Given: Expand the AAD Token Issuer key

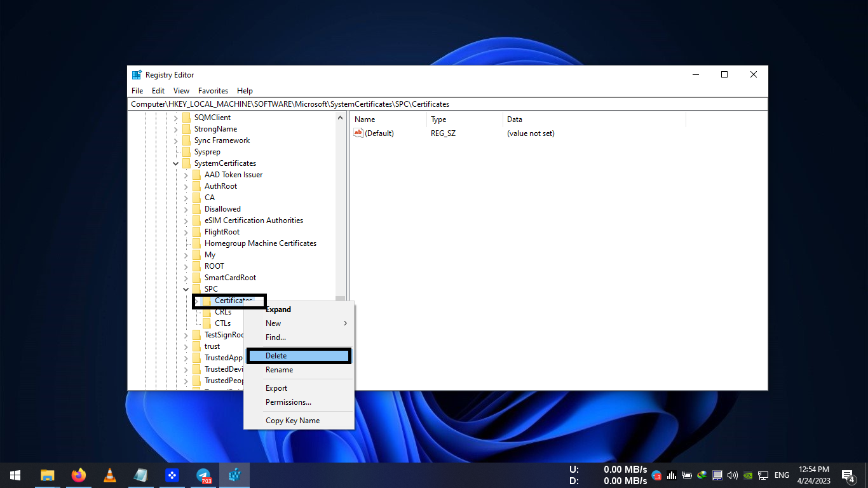Looking at the screenshot, I should pyautogui.click(x=186, y=175).
